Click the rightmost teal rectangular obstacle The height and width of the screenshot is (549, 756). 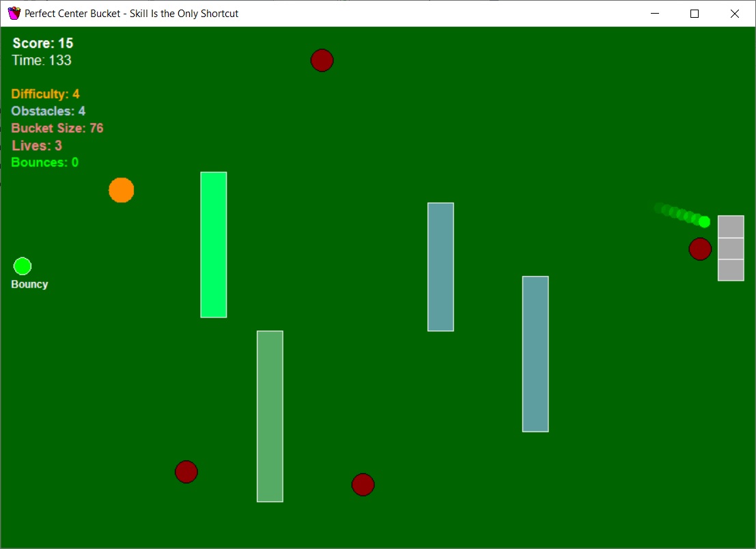(535, 354)
